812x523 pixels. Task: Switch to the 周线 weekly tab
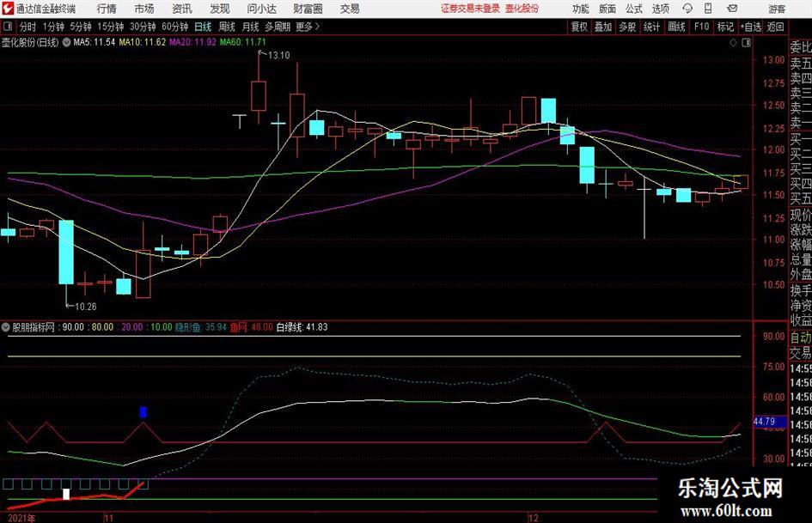coord(227,27)
